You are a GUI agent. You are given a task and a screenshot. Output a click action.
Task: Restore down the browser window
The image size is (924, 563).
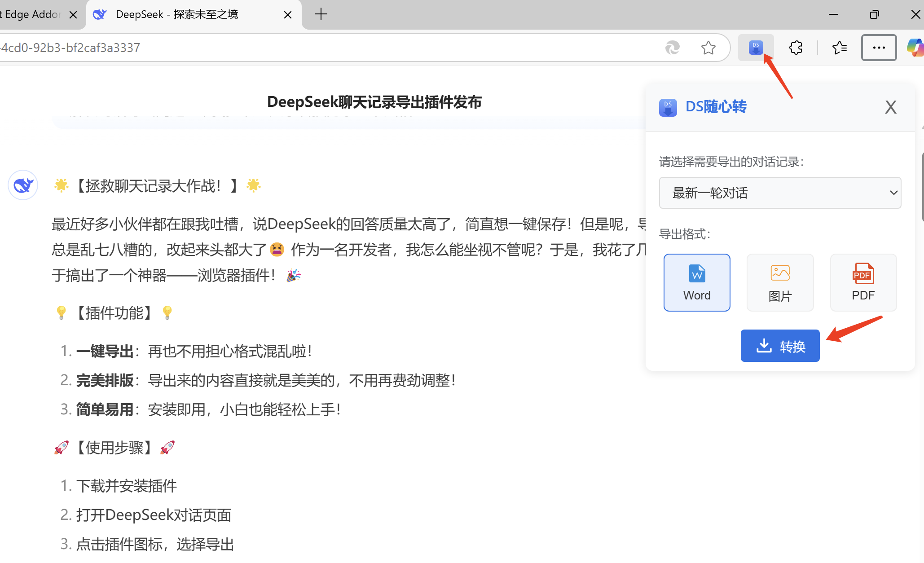coord(874,14)
